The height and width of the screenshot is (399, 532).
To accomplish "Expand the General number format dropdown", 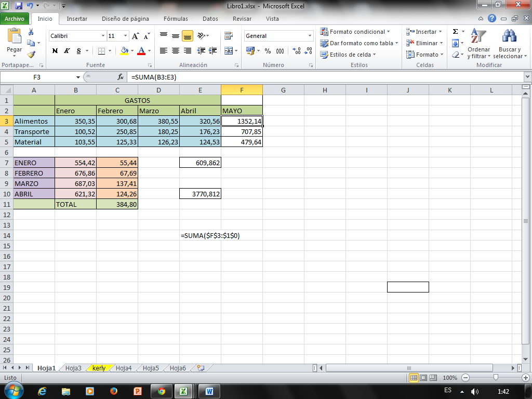I will point(310,36).
